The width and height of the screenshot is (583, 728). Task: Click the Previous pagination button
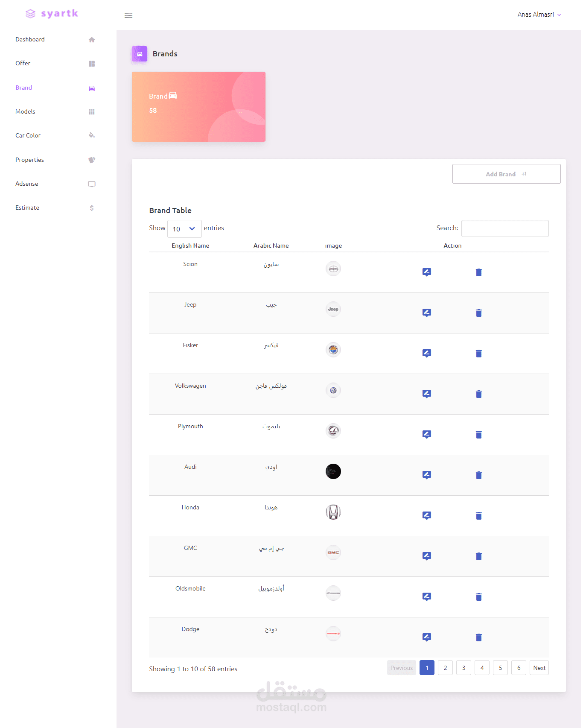coord(402,668)
